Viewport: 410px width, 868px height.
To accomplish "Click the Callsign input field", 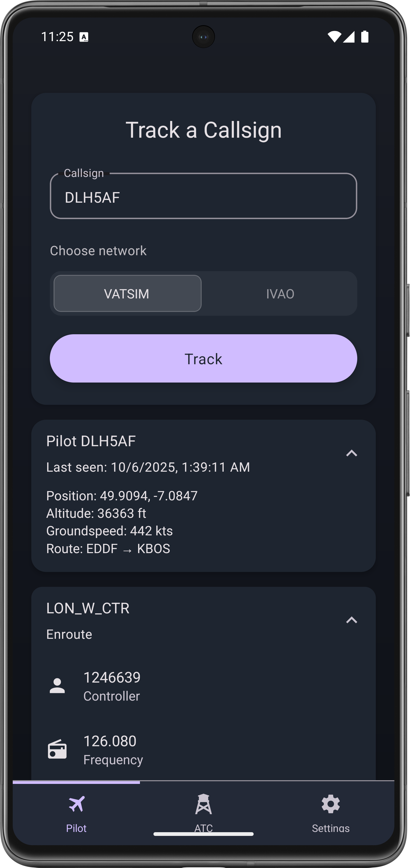I will click(x=203, y=197).
